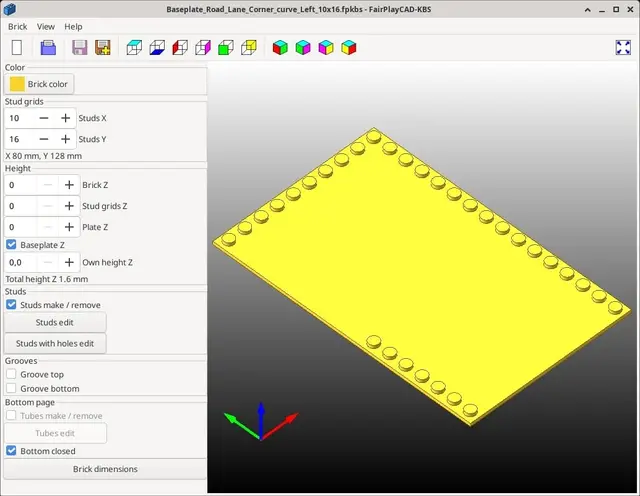640x496 pixels.
Task: Click the Studs X input field
Action: tap(20, 118)
